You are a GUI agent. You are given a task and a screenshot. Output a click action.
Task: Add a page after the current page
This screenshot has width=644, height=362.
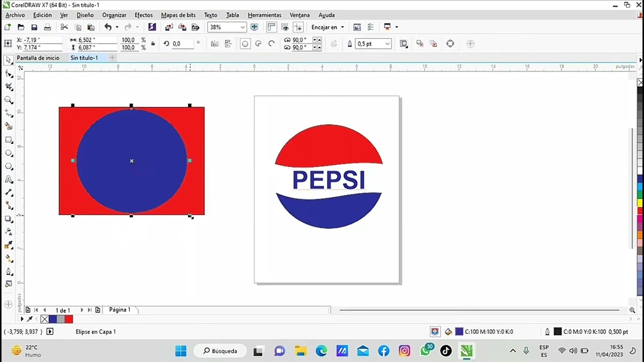(98, 310)
